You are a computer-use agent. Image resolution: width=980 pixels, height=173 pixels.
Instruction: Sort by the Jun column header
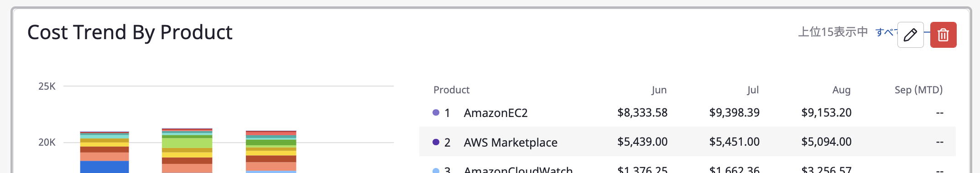tap(659, 90)
